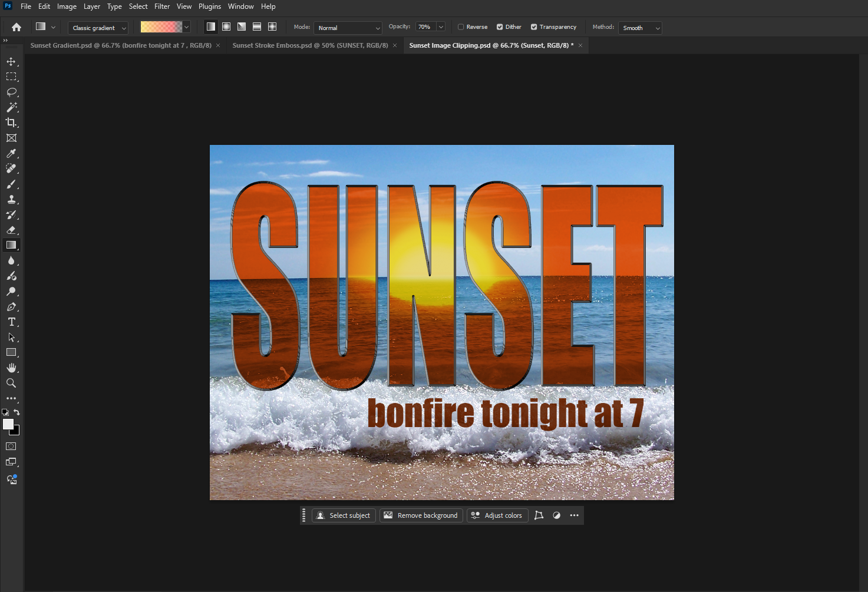Select the Zoom tool
Image resolution: width=868 pixels, height=592 pixels.
click(11, 383)
